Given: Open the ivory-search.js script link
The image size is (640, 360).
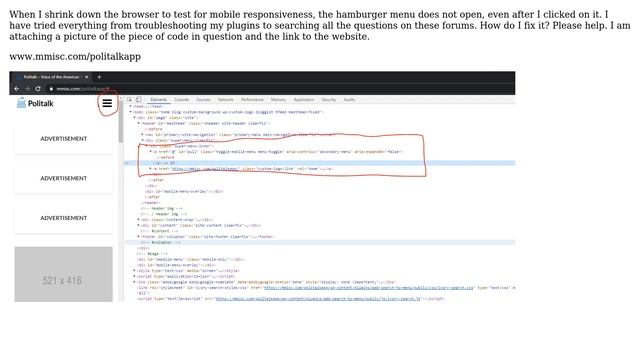Looking at the screenshot, I should 318,299.
